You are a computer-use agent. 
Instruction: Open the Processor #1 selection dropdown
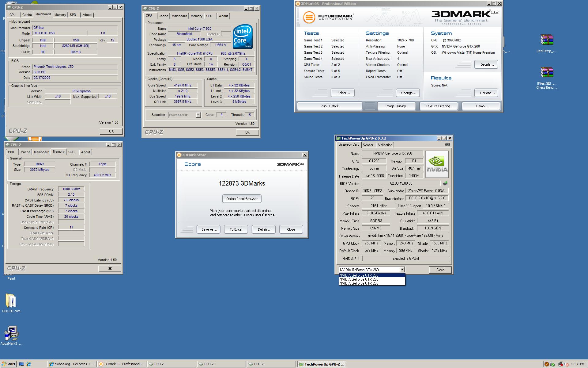184,115
